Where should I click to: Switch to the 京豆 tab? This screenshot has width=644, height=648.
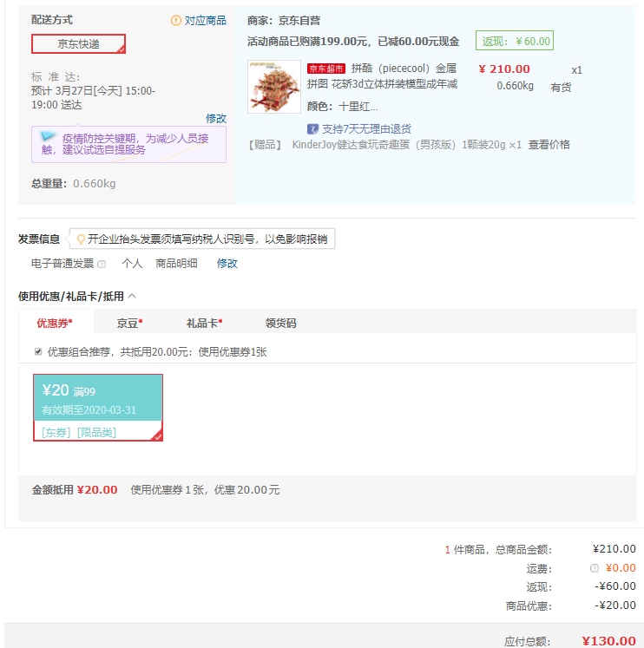(x=130, y=324)
